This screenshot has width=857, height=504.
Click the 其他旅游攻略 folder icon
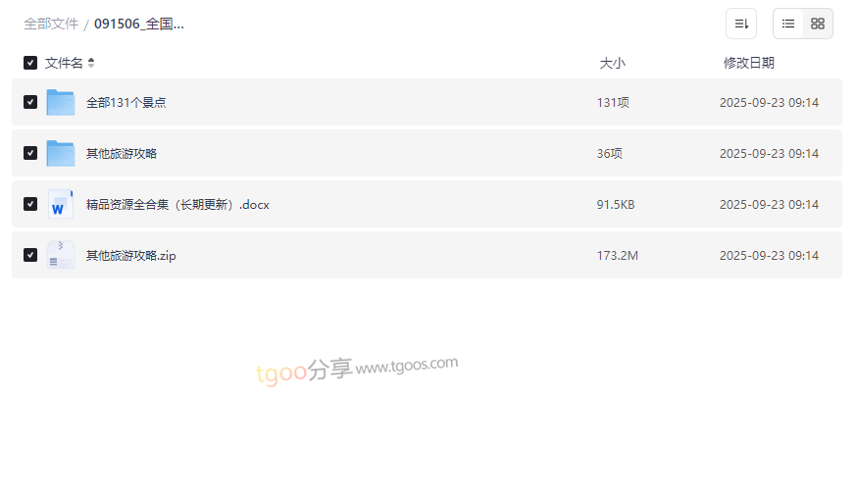[x=61, y=153]
